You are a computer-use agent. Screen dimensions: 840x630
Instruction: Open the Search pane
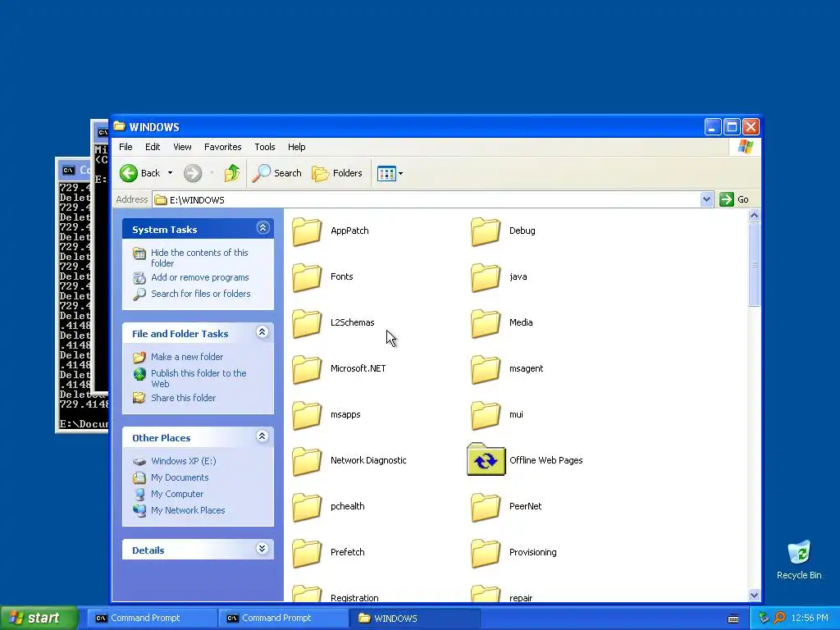coord(277,173)
